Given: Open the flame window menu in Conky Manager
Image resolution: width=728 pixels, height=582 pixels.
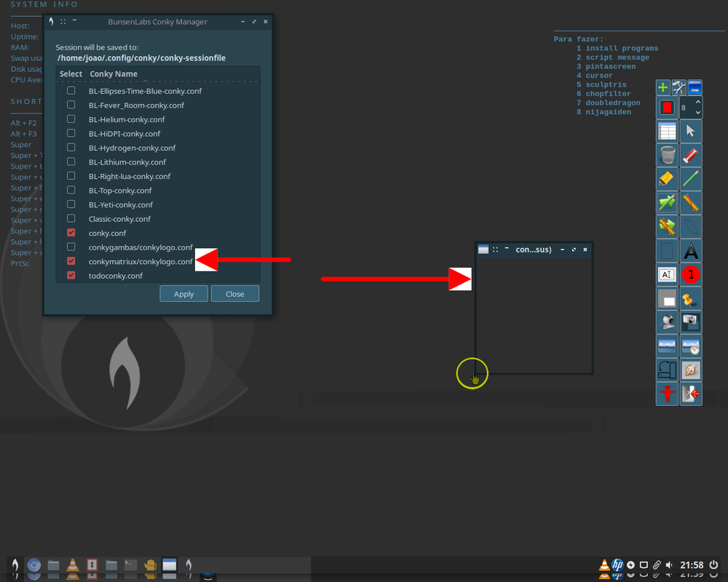Looking at the screenshot, I should (x=51, y=21).
